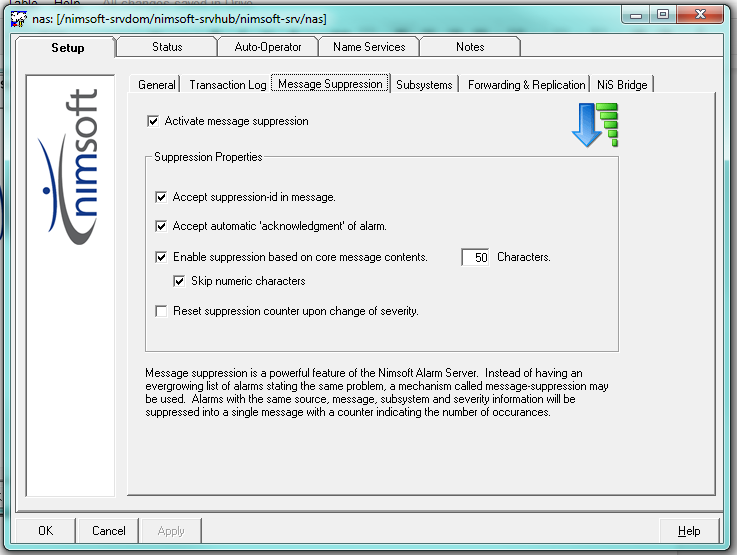737x555 pixels.
Task: Select the Message Suppression sub-tab
Action: pyautogui.click(x=330, y=84)
